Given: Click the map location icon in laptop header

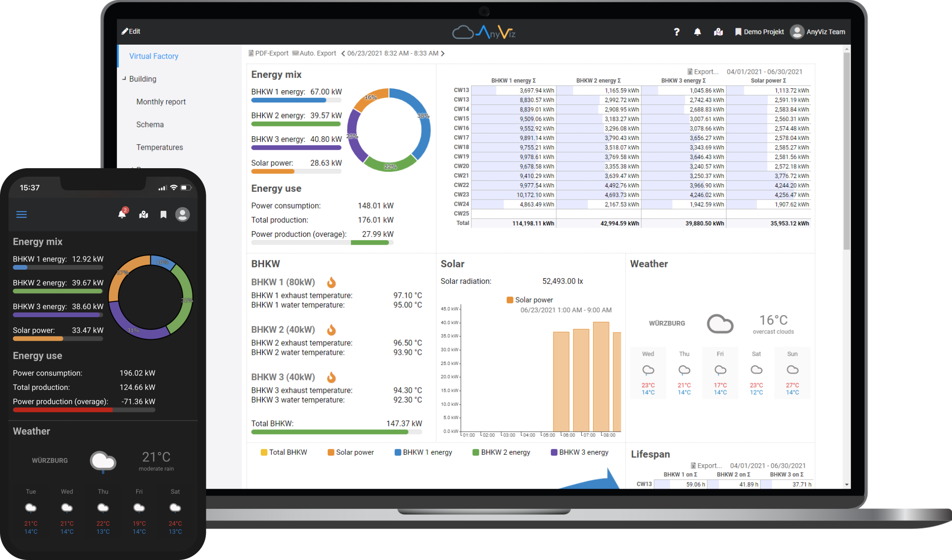Looking at the screenshot, I should (718, 32).
